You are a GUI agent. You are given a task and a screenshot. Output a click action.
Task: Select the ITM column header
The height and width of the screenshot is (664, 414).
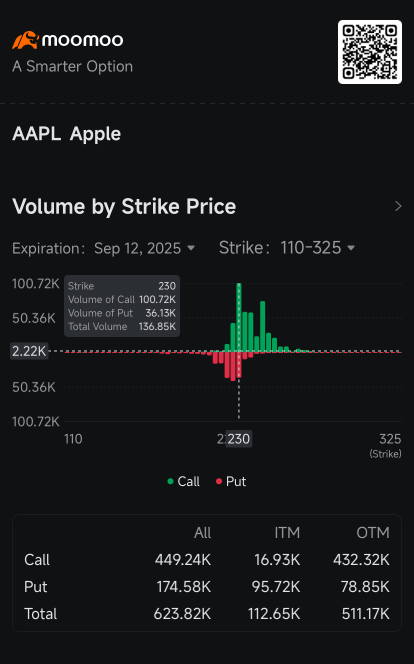tap(287, 533)
